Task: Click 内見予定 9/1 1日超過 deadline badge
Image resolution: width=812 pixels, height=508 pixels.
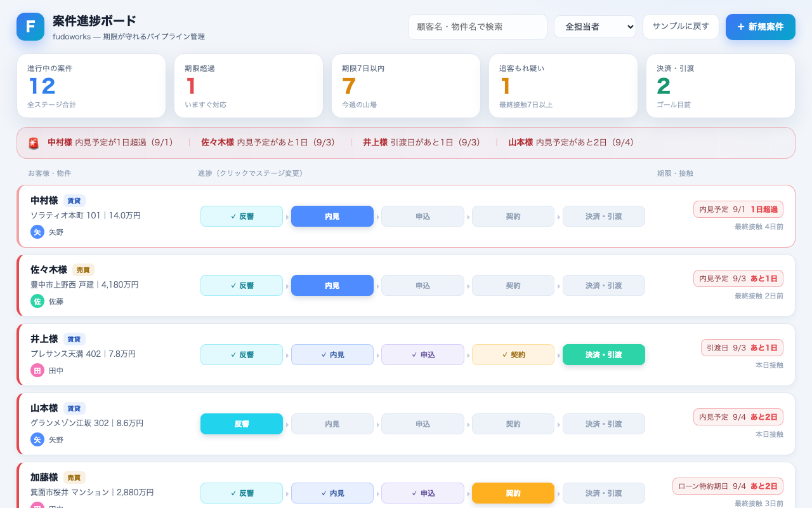Action: pos(738,210)
